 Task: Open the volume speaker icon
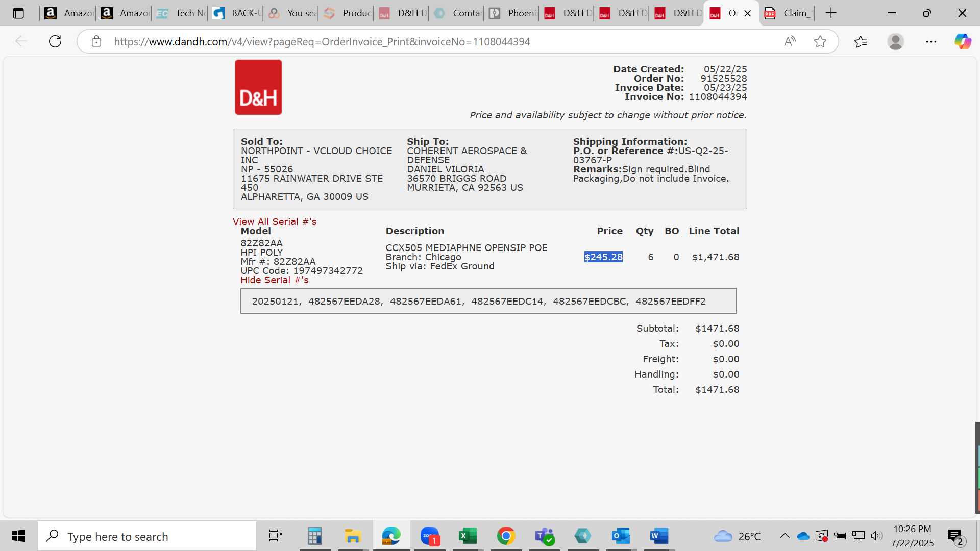pos(876,536)
